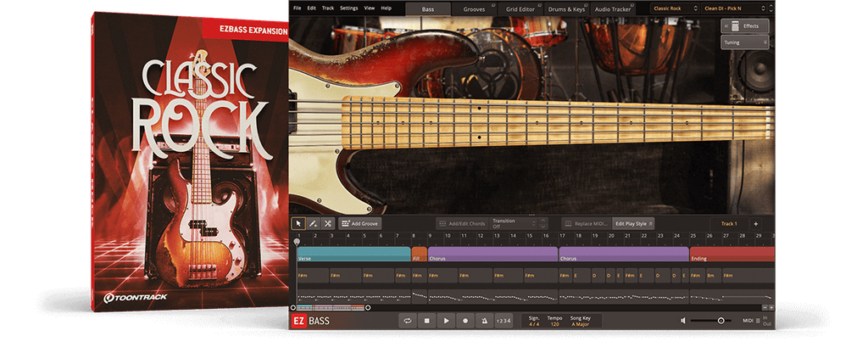Expand the Tuning panel
Image resolution: width=868 pixels, height=353 pixels.
(x=744, y=42)
